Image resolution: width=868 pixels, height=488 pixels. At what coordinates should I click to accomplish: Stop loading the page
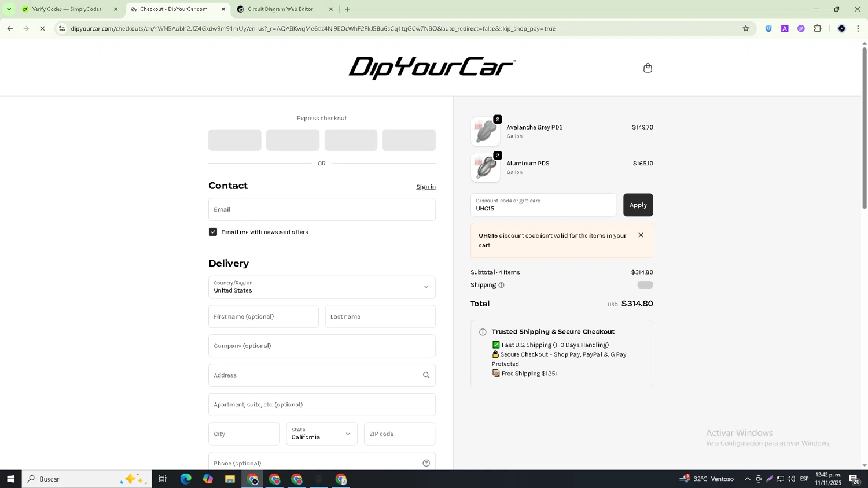(42, 28)
